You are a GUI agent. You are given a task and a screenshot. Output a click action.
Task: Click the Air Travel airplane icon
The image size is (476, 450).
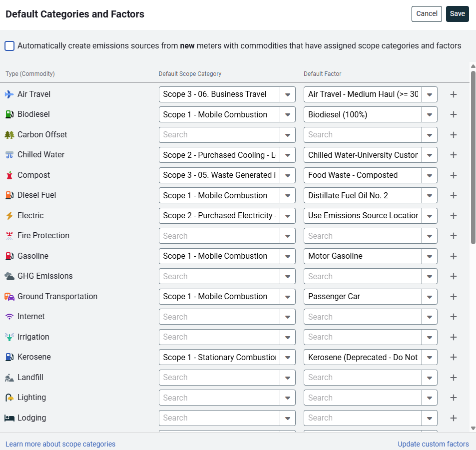(x=9, y=94)
